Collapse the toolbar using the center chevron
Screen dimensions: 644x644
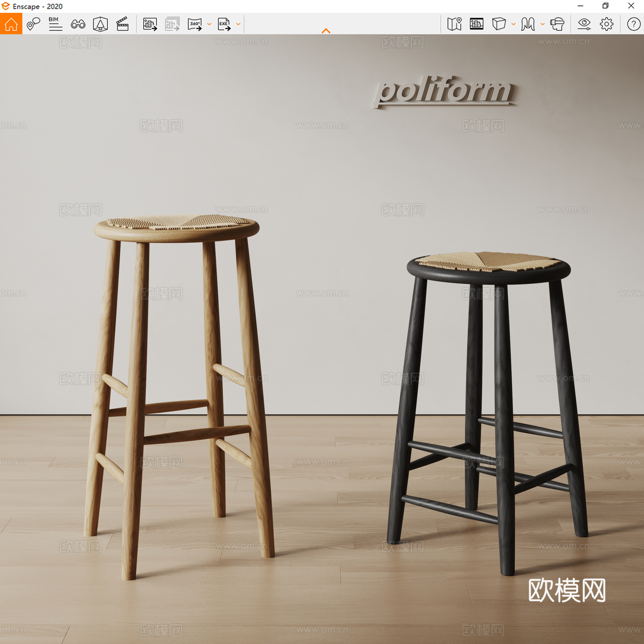coord(326,31)
